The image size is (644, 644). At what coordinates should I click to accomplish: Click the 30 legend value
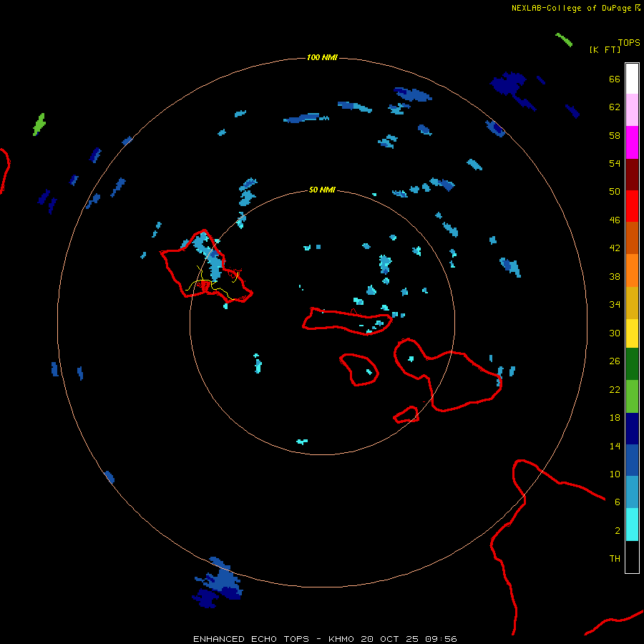coord(615,333)
